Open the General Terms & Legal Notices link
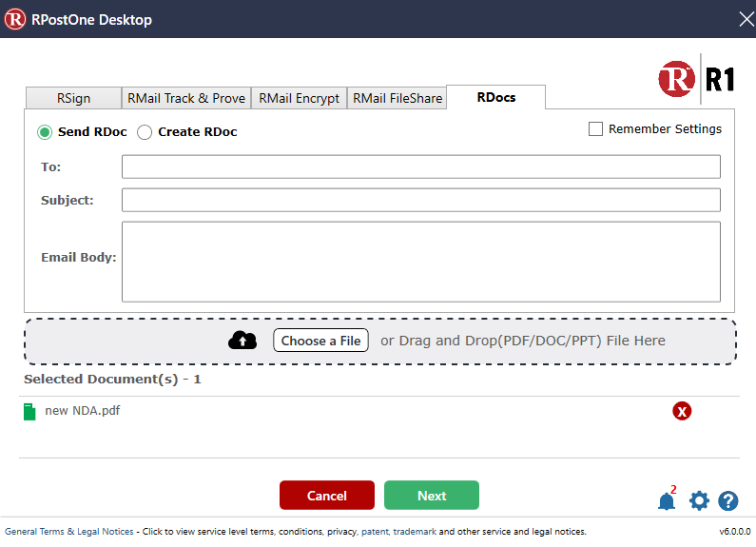 point(69,532)
